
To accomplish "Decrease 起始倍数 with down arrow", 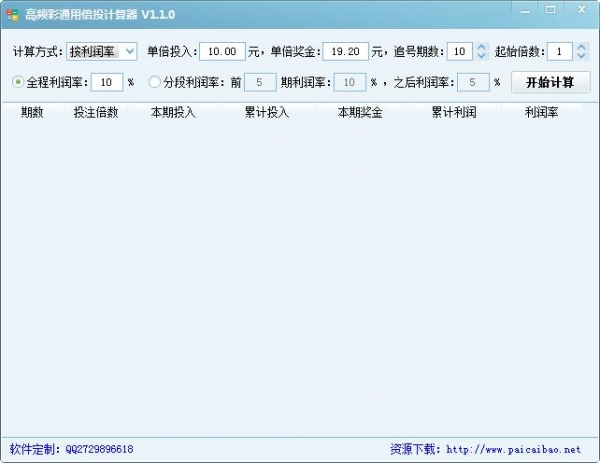I will pyautogui.click(x=581, y=56).
